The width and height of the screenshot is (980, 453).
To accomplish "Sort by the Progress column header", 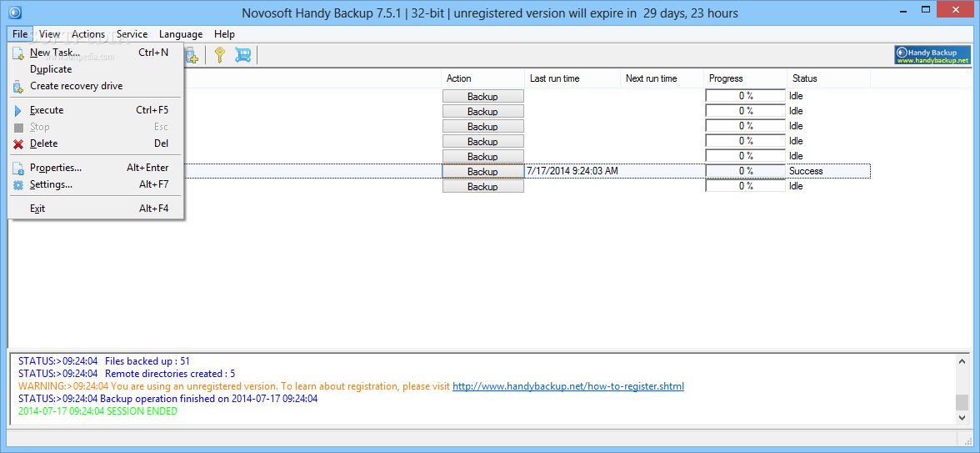I will point(745,78).
